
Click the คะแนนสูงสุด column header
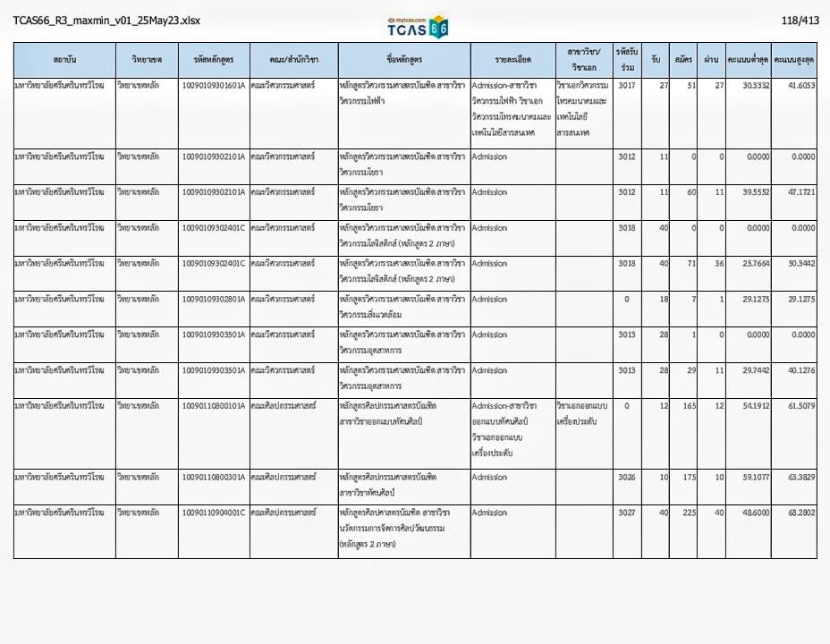coord(794,59)
